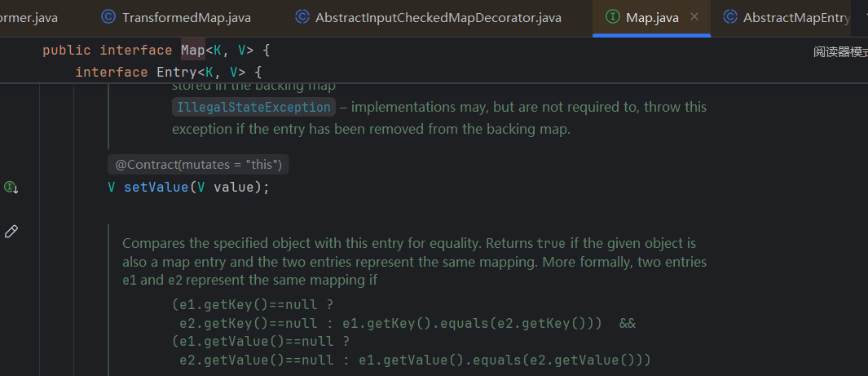The width and height of the screenshot is (868, 376).
Task: Click the @Contract(mutates = "this") inlay hint
Action: [198, 165]
